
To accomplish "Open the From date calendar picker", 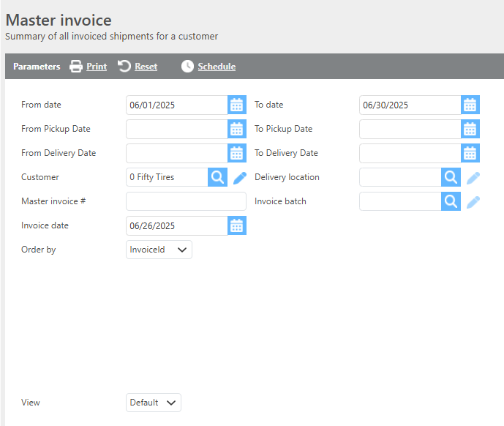I will point(236,105).
